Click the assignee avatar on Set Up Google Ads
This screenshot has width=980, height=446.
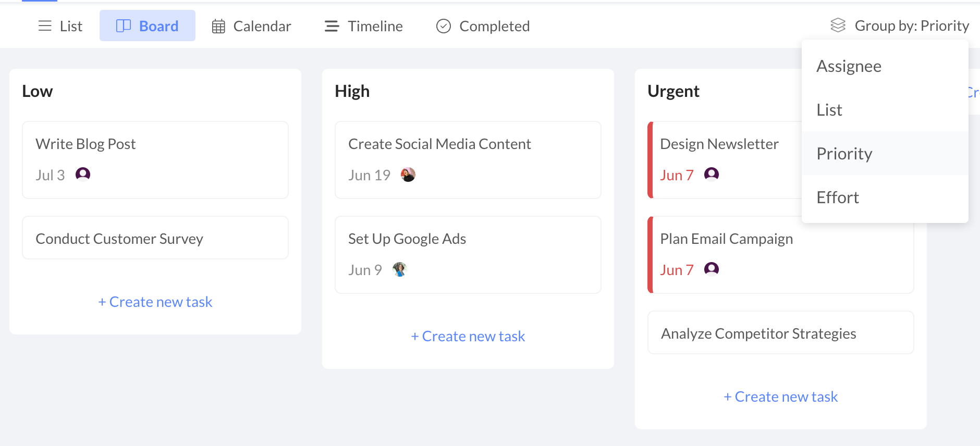coord(399,269)
